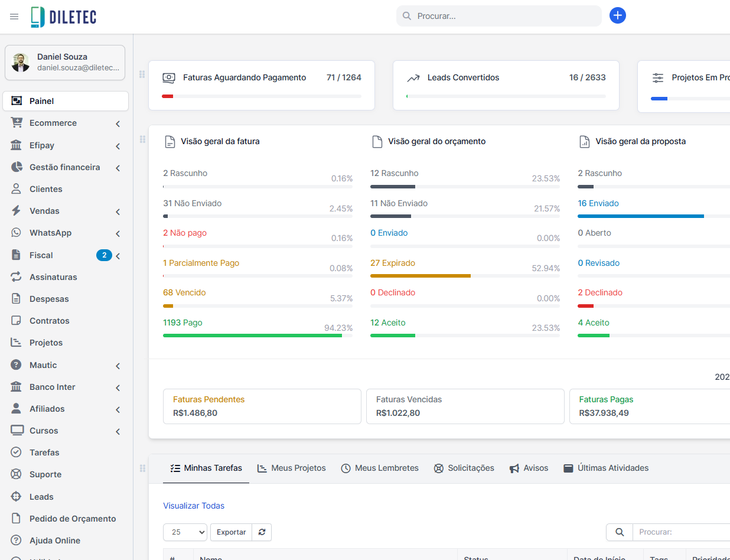Click the Faturas Pendentes R$1.486,80 box
This screenshot has height=560, width=730.
pyautogui.click(x=262, y=406)
